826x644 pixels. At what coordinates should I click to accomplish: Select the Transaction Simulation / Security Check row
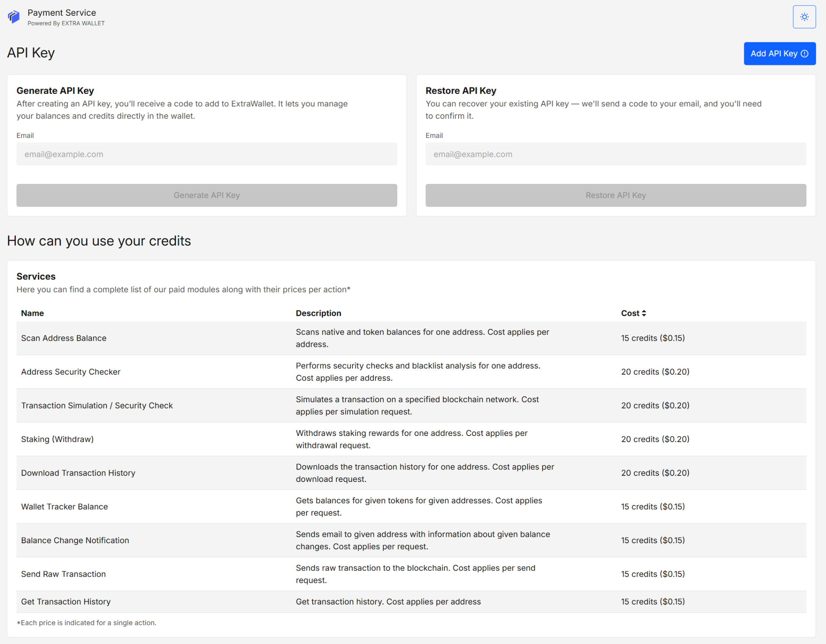pos(282,405)
